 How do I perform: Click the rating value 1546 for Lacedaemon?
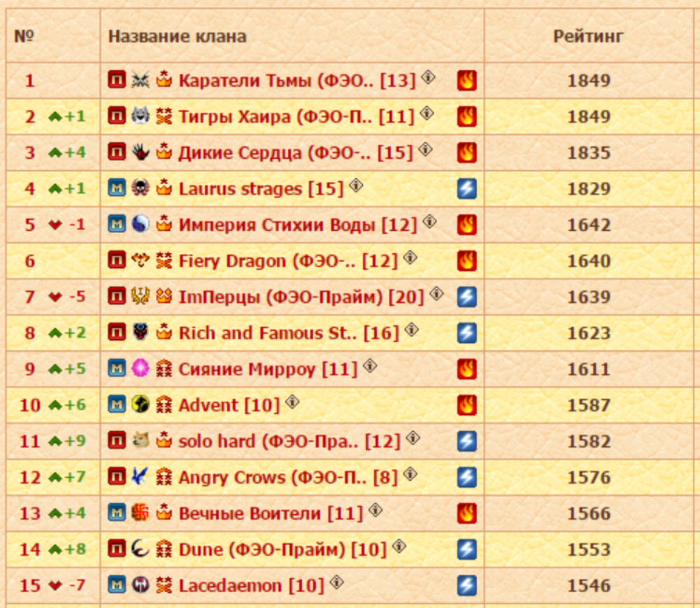point(588,586)
